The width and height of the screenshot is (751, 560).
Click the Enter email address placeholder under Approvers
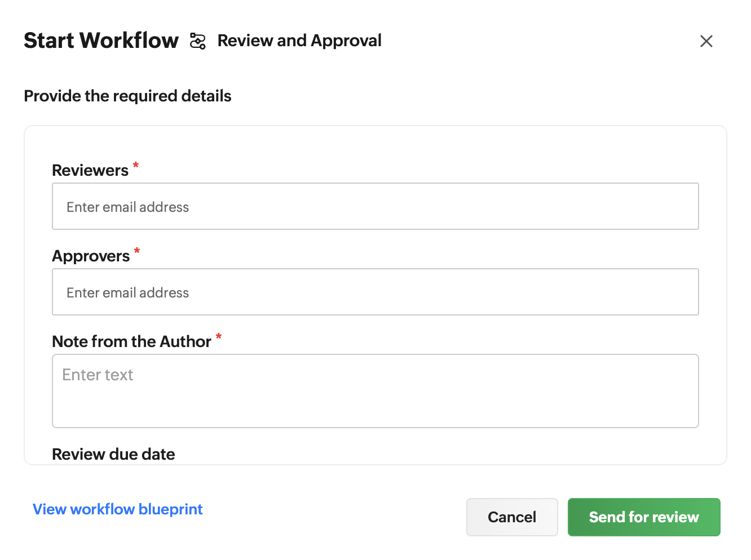pyautogui.click(x=127, y=293)
